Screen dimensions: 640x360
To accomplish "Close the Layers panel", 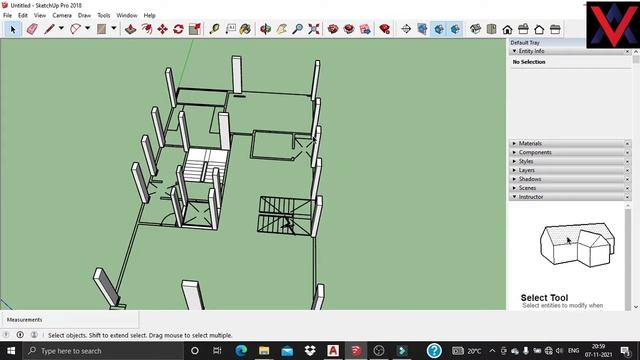I will coord(627,170).
